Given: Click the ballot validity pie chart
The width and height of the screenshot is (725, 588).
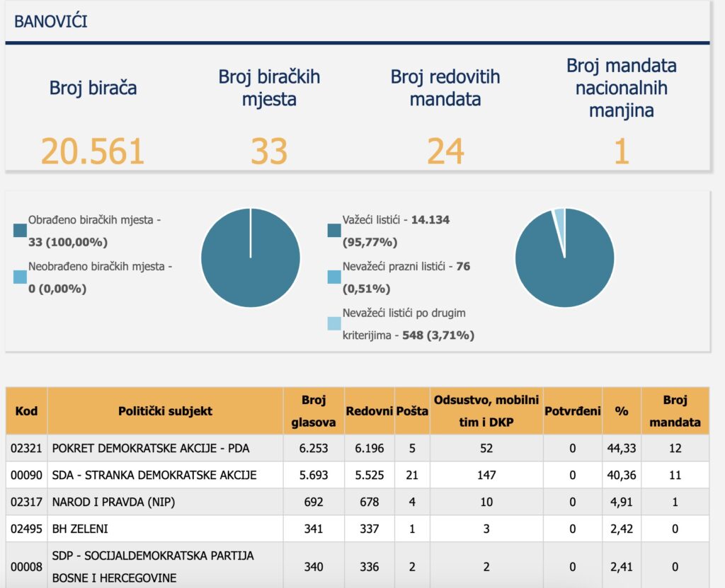Looking at the screenshot, I should click(x=564, y=258).
